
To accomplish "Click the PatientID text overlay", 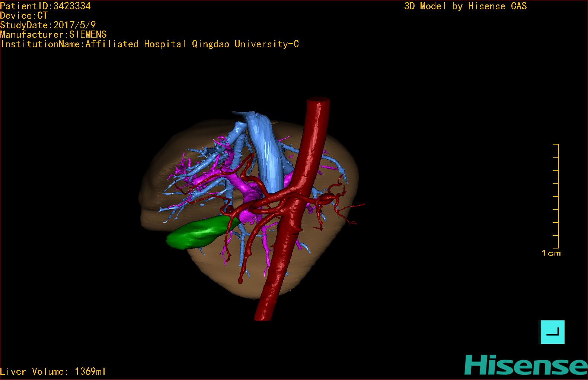I will (x=45, y=6).
